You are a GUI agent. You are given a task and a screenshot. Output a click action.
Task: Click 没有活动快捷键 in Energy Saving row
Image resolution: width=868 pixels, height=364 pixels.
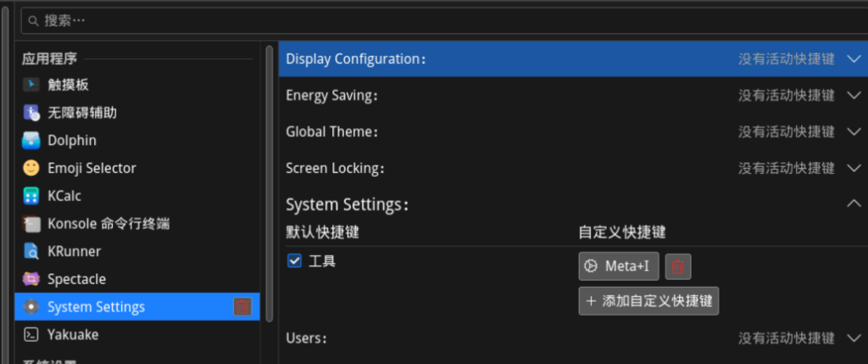[786, 95]
